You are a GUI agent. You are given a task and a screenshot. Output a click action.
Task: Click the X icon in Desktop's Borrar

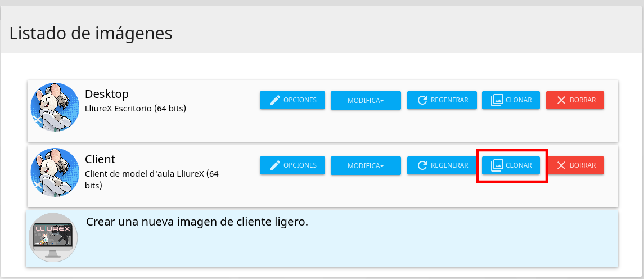coord(561,100)
